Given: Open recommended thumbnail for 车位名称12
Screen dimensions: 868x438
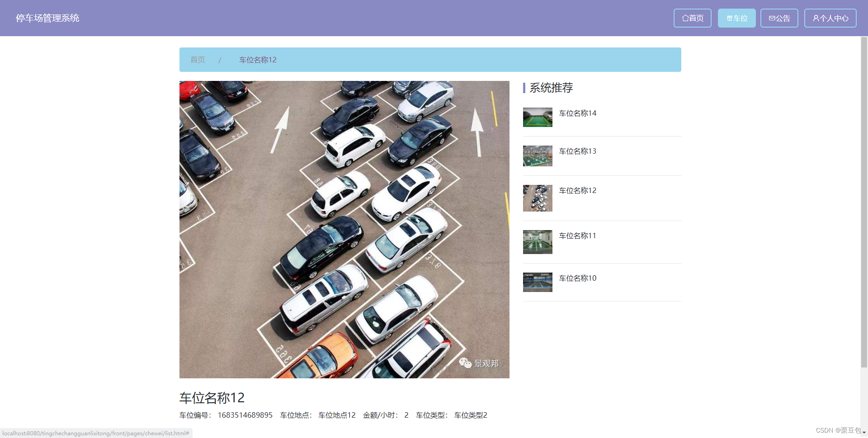Looking at the screenshot, I should pos(538,198).
